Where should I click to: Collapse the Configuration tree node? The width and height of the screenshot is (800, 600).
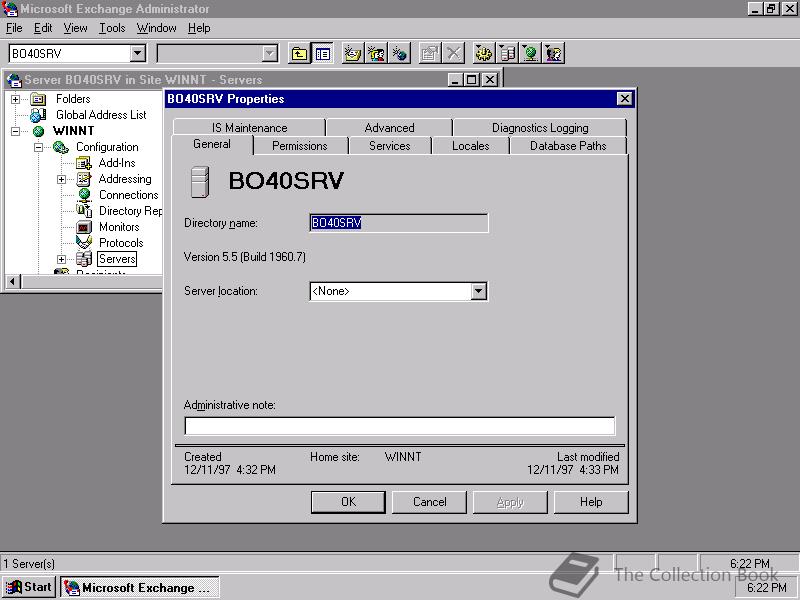[x=38, y=147]
